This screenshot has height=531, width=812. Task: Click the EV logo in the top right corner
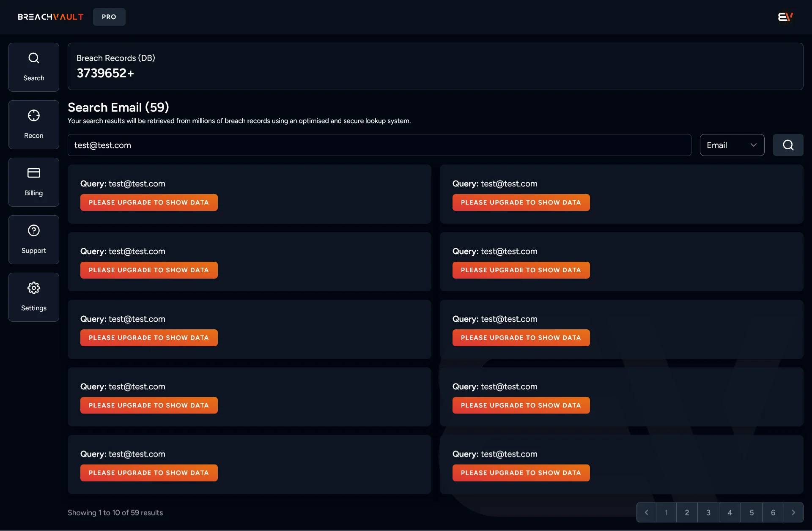pyautogui.click(x=785, y=16)
